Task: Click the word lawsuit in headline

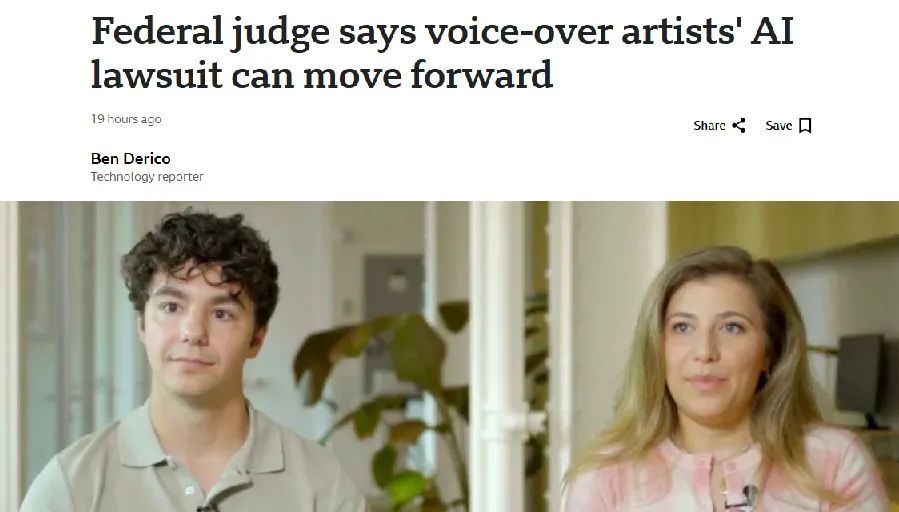Action: click(157, 75)
